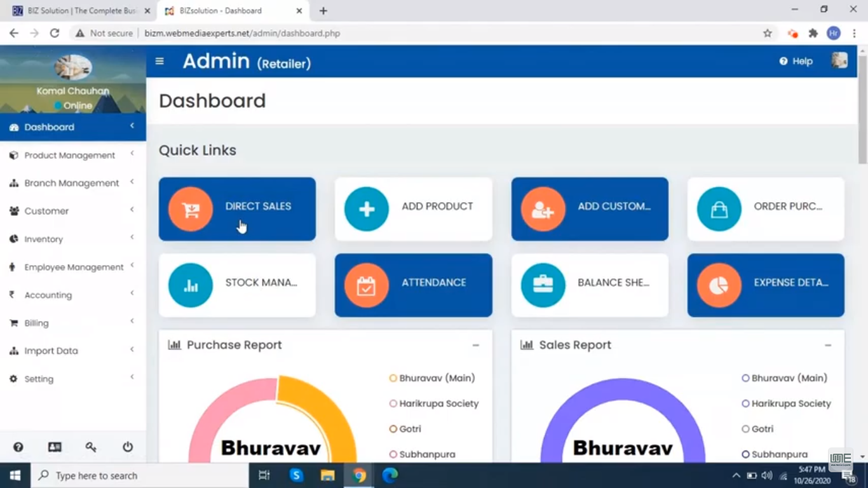The width and height of the screenshot is (868, 488).
Task: Click the Add Product plus icon
Action: click(367, 210)
